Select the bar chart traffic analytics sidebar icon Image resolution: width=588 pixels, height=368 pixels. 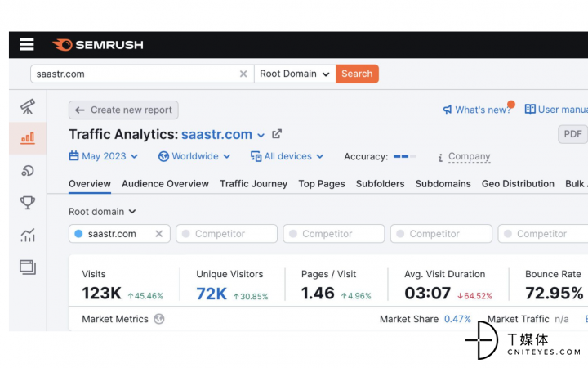28,138
